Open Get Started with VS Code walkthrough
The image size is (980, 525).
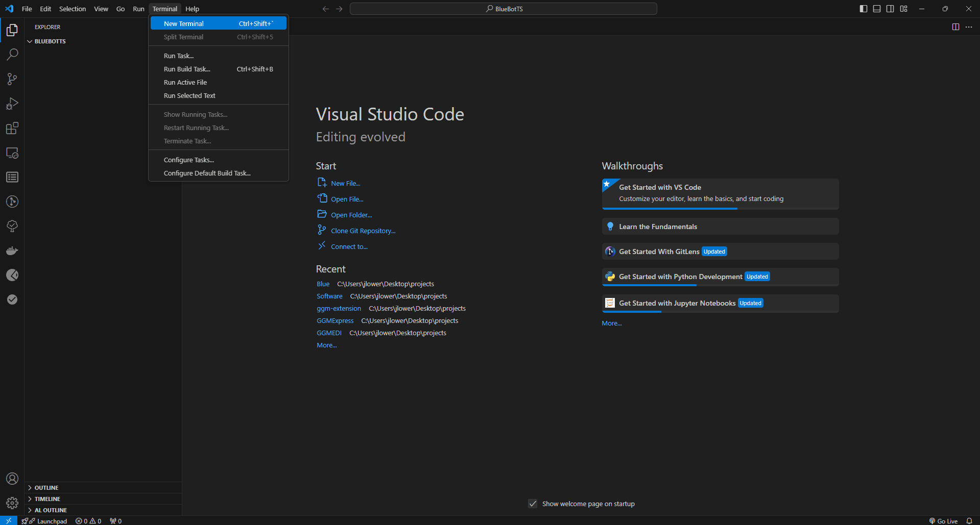point(720,193)
